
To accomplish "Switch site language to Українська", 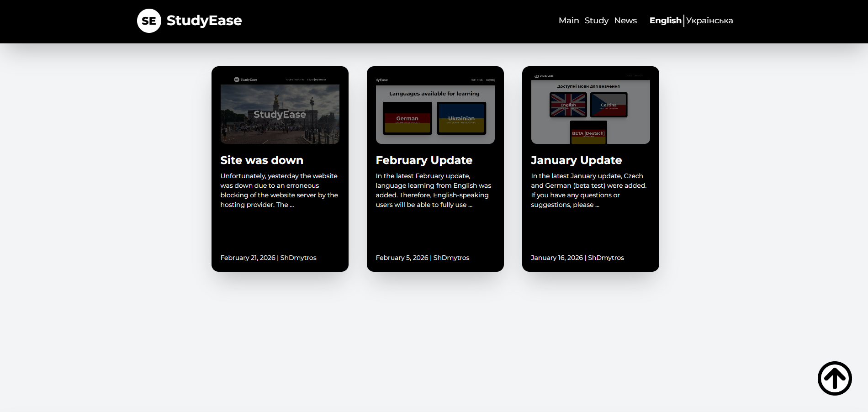I will tap(709, 21).
